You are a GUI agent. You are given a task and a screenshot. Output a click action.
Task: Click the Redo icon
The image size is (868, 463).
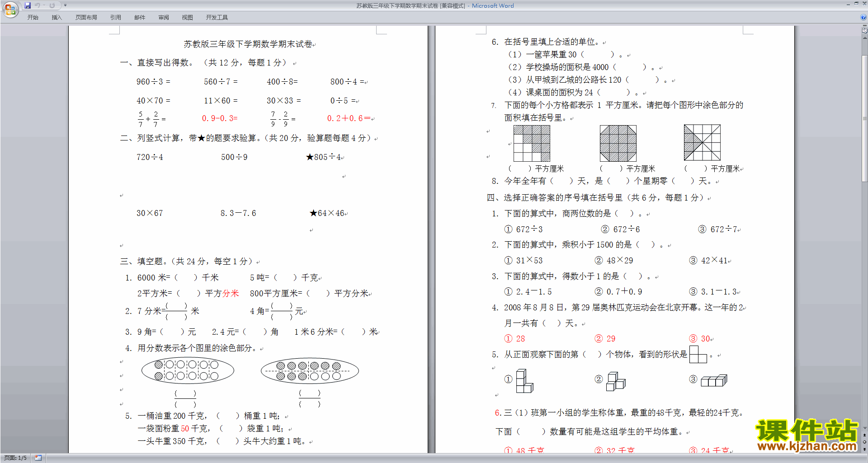tap(52, 5)
